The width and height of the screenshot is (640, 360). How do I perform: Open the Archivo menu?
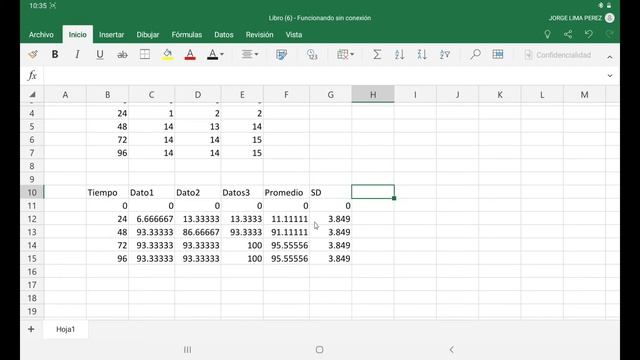[41, 35]
